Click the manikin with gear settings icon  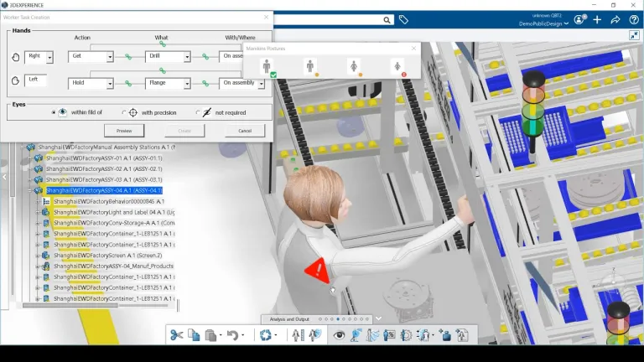click(406, 335)
